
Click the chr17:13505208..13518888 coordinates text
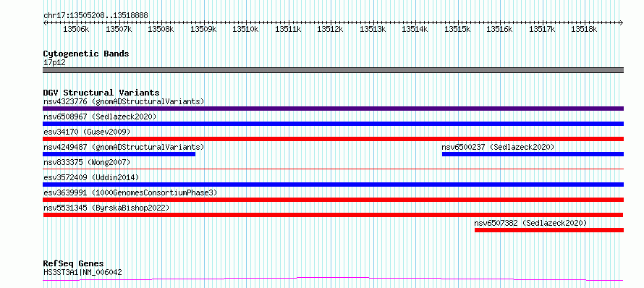pyautogui.click(x=96, y=16)
